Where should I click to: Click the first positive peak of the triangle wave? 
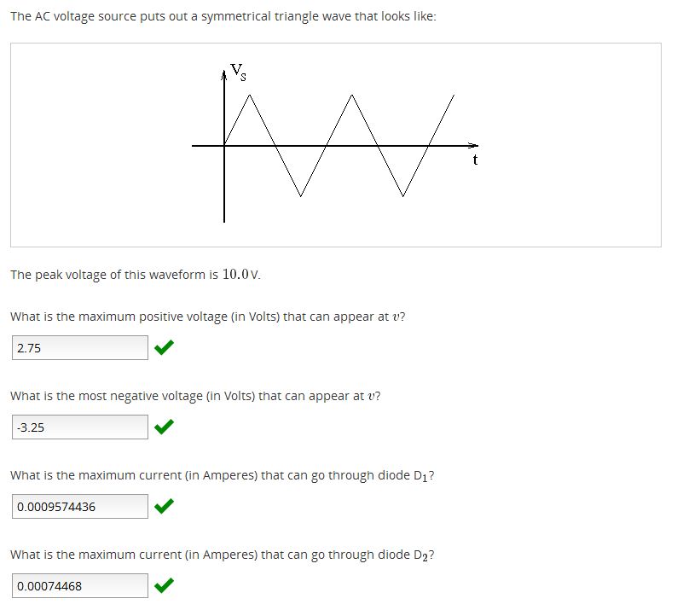tap(250, 96)
